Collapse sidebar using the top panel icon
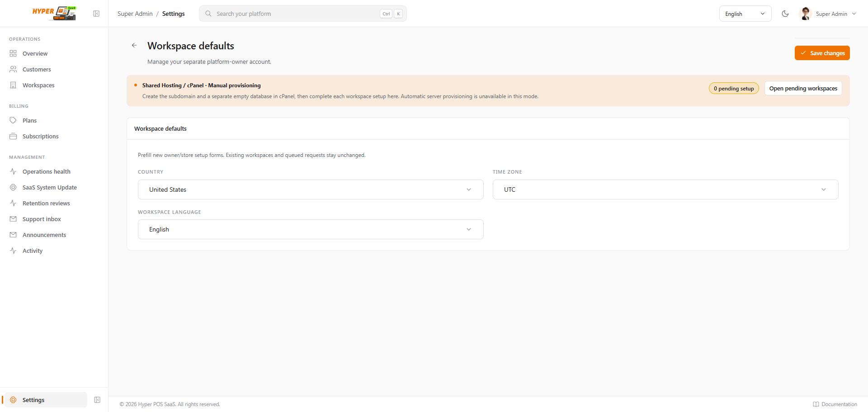Viewport: 868px width, 412px height. pyautogui.click(x=96, y=14)
